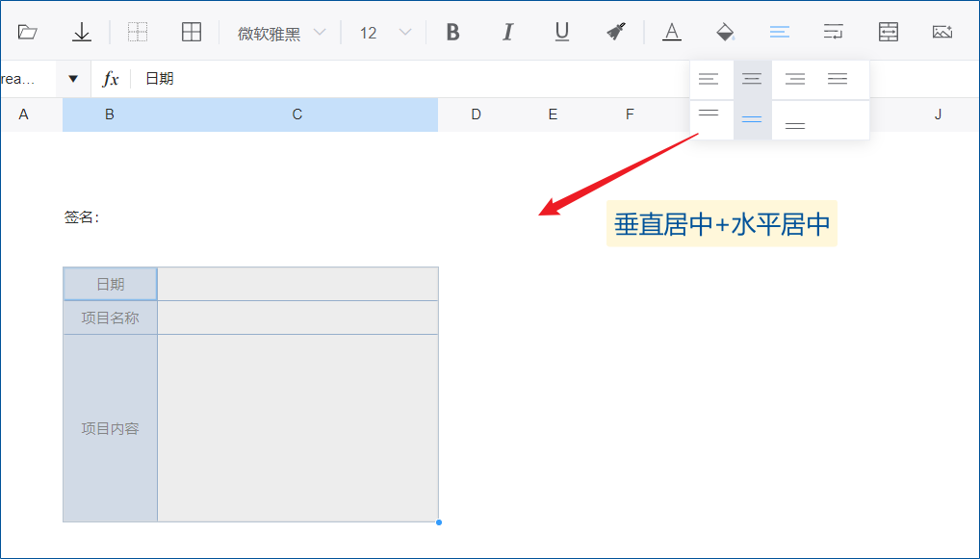
Task: Open the 微软雅黑 font family dropdown
Action: point(281,33)
